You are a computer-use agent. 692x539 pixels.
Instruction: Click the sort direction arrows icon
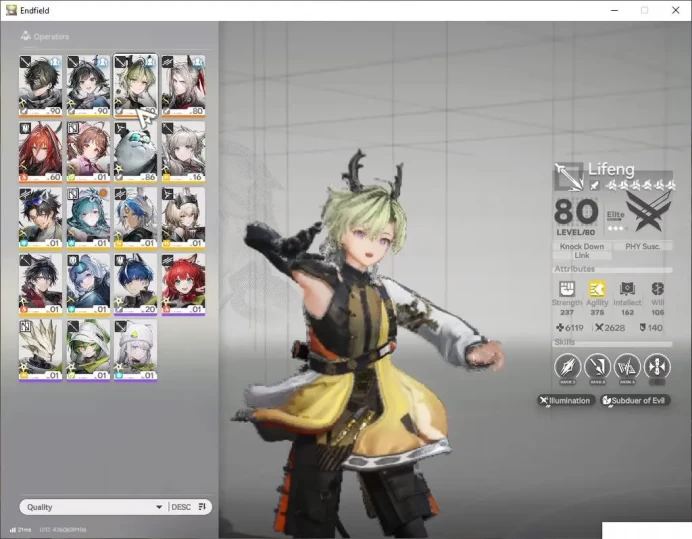click(x=202, y=507)
